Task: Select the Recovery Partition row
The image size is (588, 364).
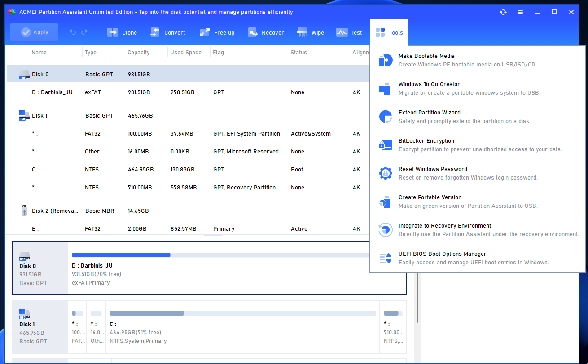Action: pyautogui.click(x=189, y=187)
